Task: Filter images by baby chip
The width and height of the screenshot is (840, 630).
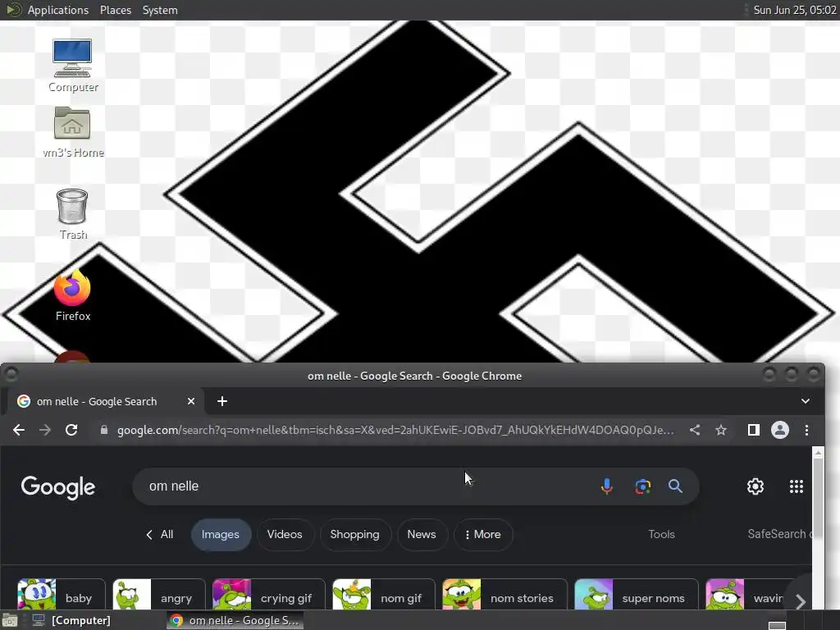Action: click(x=61, y=595)
